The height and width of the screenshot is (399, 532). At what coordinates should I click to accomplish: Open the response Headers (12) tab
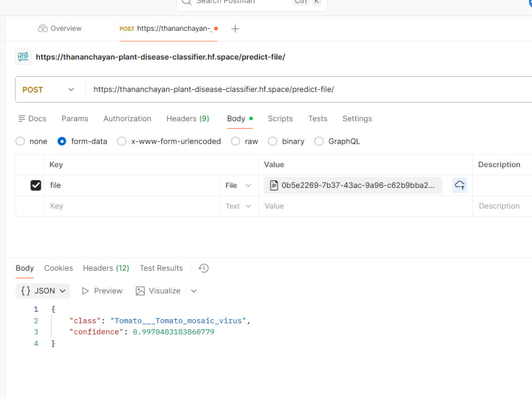(106, 268)
